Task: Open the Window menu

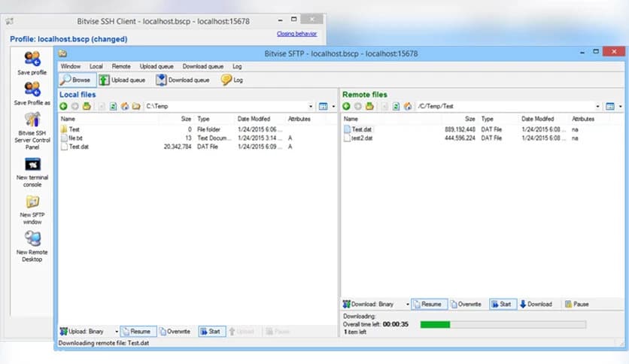Action: point(71,66)
